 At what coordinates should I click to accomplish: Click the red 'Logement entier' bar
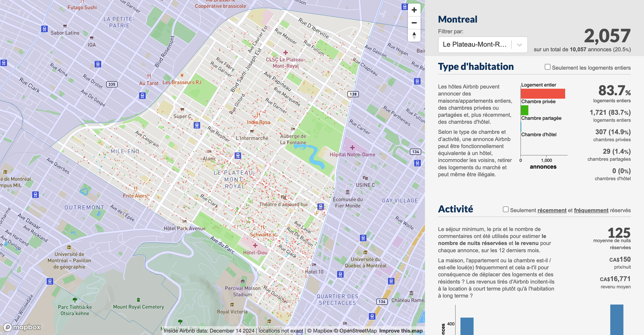point(543,94)
